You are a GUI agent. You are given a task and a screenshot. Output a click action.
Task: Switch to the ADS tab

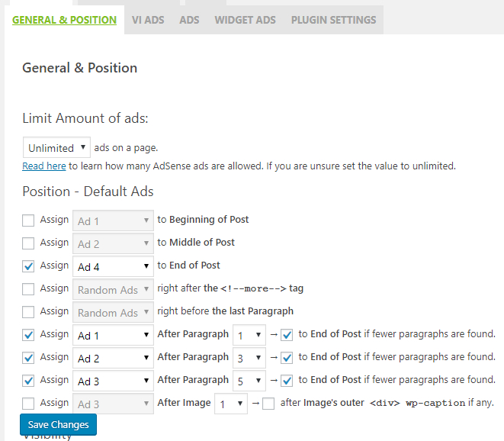tap(189, 20)
